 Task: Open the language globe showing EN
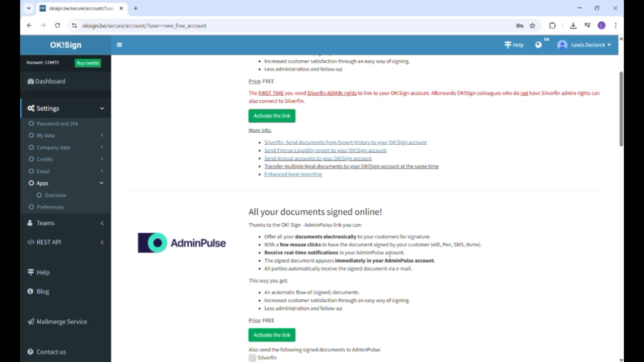(538, 45)
